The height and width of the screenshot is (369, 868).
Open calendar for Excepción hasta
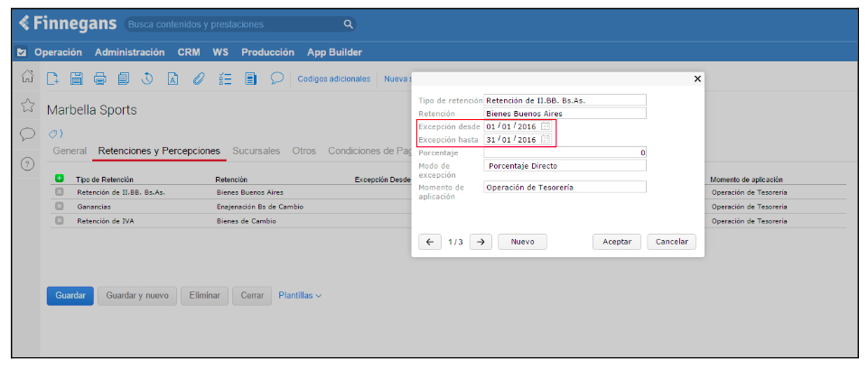coord(546,140)
